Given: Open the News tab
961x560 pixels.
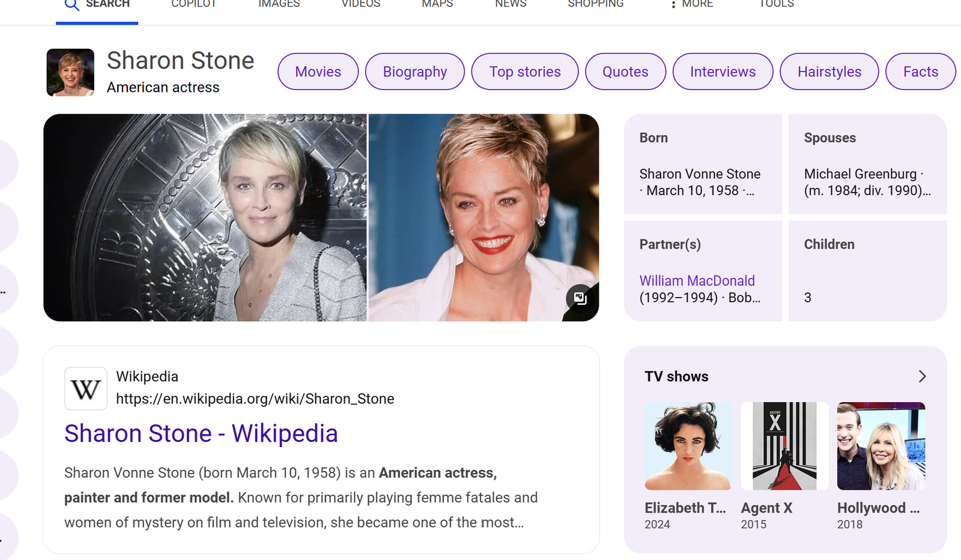Looking at the screenshot, I should click(511, 5).
